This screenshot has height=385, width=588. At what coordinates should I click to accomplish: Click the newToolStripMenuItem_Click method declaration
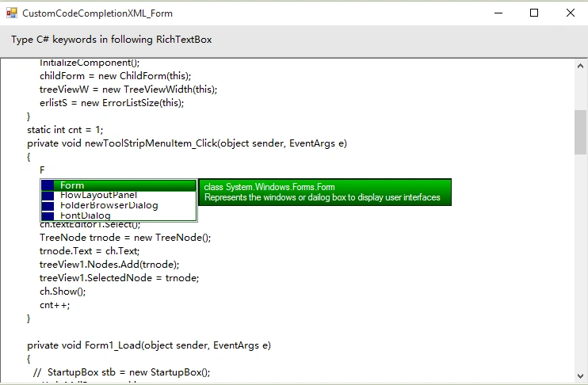(x=187, y=143)
